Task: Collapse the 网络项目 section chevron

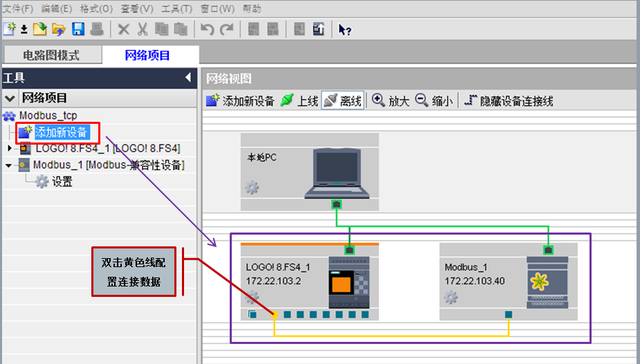Action: coord(10,98)
